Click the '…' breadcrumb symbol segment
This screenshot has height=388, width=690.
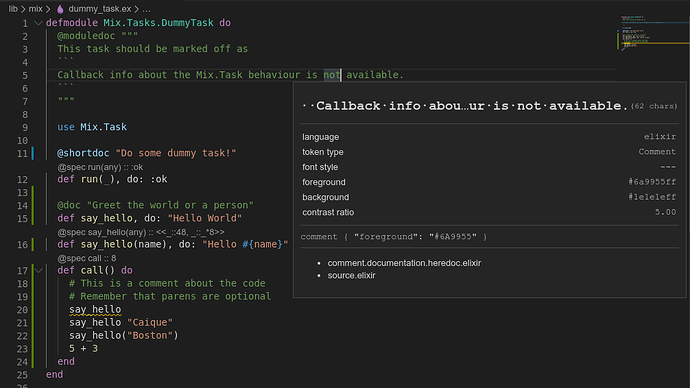pos(147,9)
